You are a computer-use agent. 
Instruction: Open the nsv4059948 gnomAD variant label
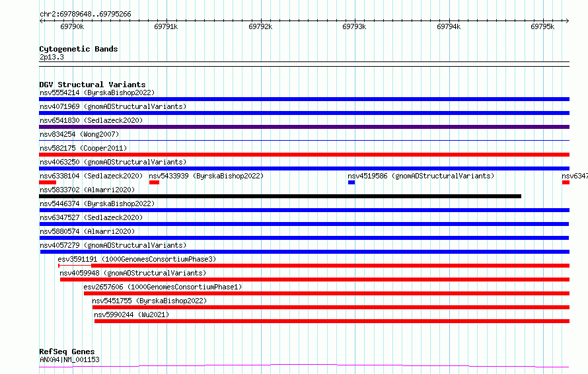(x=133, y=273)
